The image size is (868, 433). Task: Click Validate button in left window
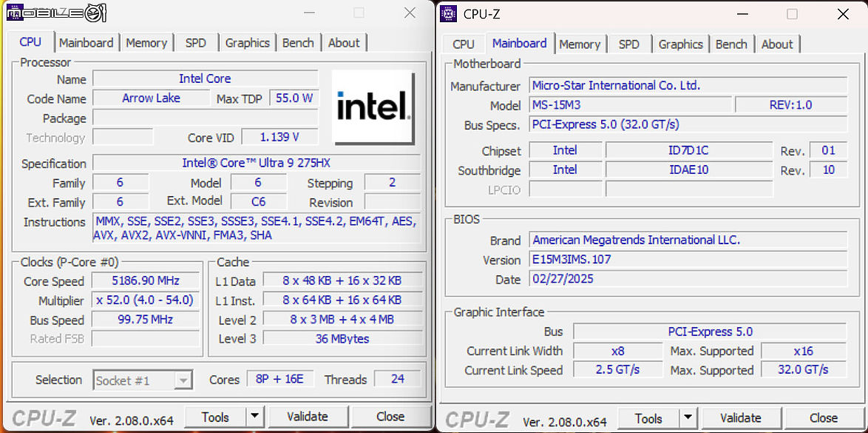coord(308,417)
